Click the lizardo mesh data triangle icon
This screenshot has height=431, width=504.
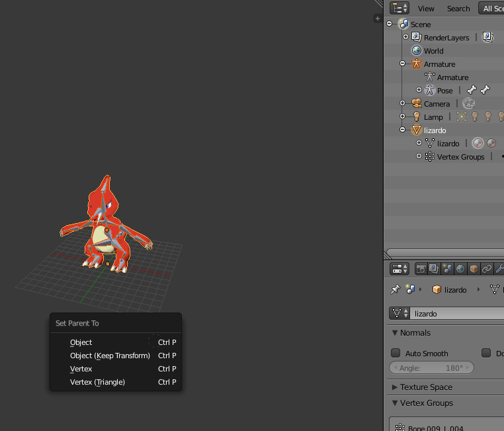pos(430,143)
